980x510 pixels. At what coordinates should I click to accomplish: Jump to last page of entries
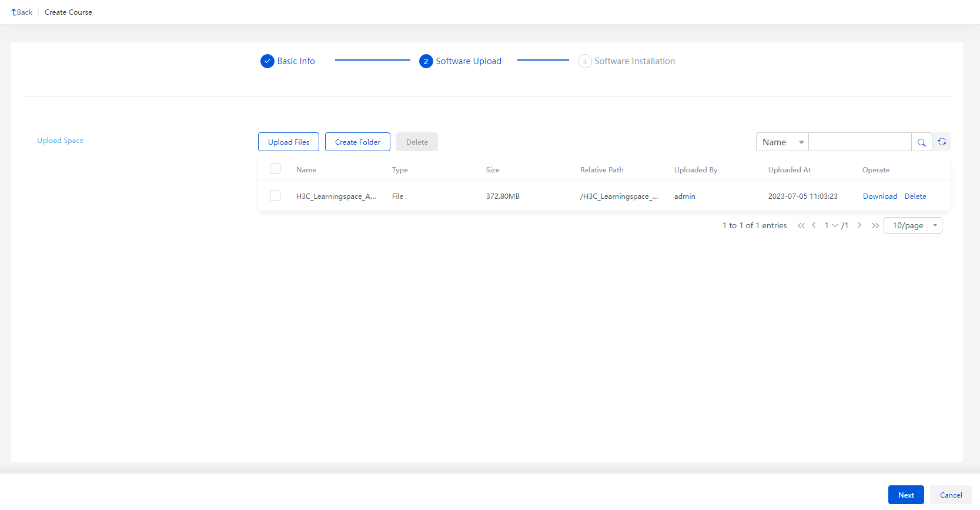pyautogui.click(x=875, y=225)
